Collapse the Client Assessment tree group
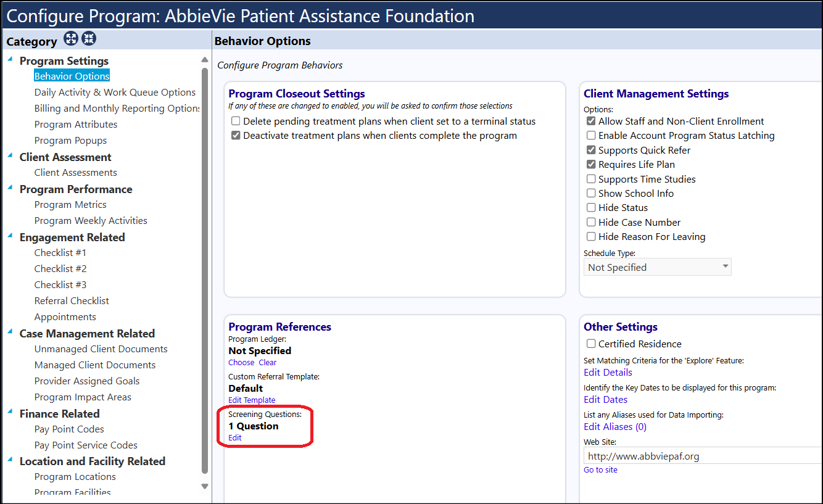 pos(10,155)
